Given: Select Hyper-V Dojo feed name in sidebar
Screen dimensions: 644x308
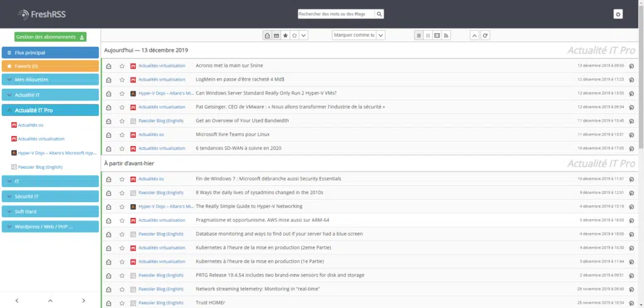Looking at the screenshot, I should pyautogui.click(x=57, y=153).
